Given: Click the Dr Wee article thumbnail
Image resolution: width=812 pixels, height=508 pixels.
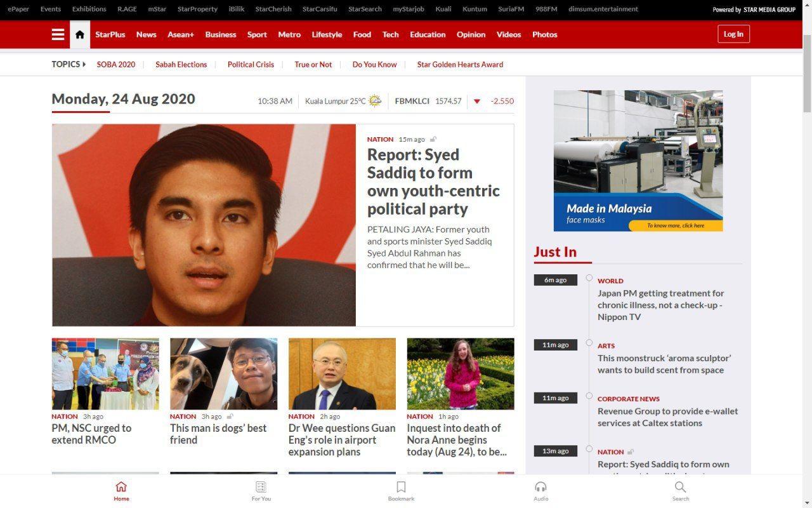Looking at the screenshot, I should pyautogui.click(x=342, y=373).
